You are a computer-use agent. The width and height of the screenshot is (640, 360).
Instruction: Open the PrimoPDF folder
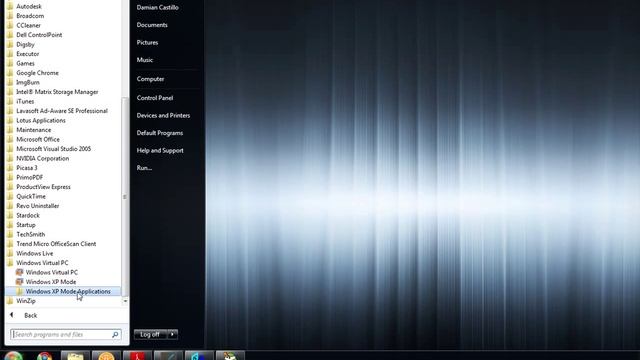click(29, 177)
